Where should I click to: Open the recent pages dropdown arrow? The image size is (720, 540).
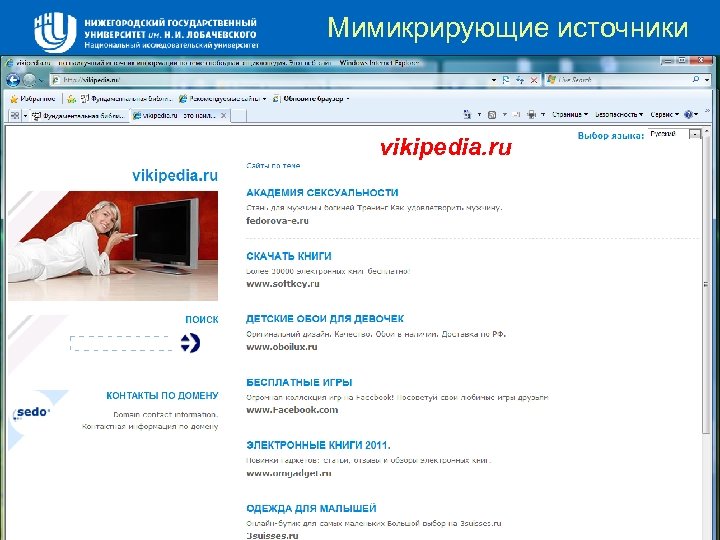(41, 80)
